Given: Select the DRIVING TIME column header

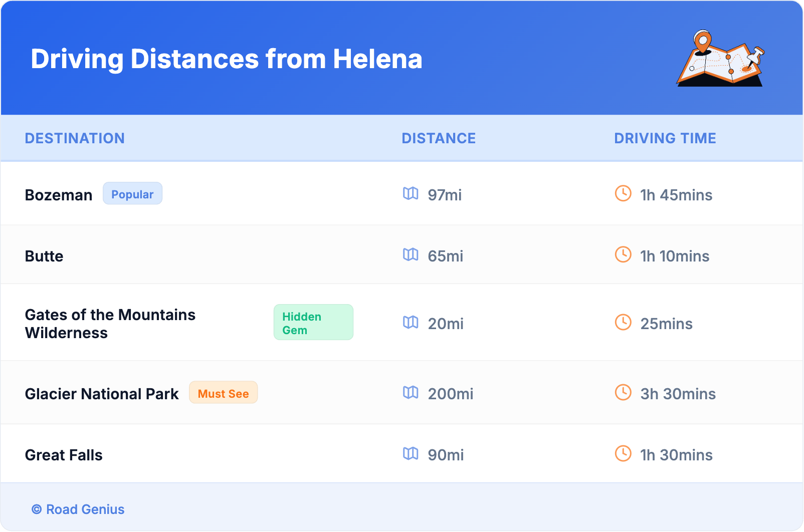Looking at the screenshot, I should tap(665, 138).
